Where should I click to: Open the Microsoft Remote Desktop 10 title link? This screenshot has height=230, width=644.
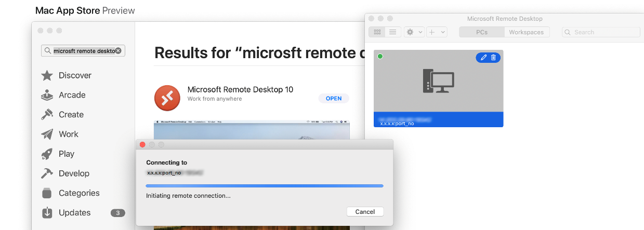[240, 89]
